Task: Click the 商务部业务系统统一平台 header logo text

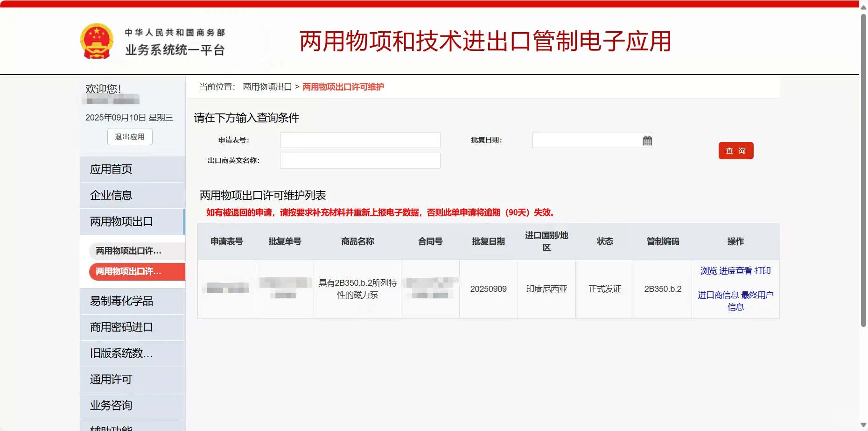Action: (175, 41)
